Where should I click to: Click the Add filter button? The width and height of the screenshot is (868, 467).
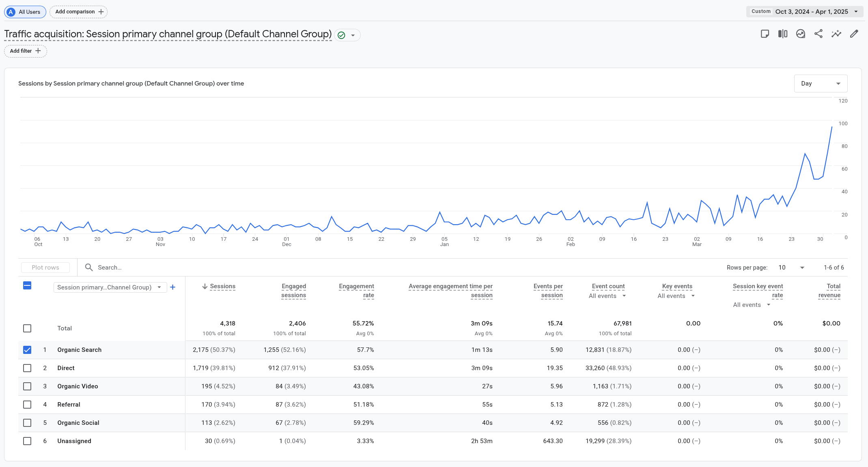[26, 51]
